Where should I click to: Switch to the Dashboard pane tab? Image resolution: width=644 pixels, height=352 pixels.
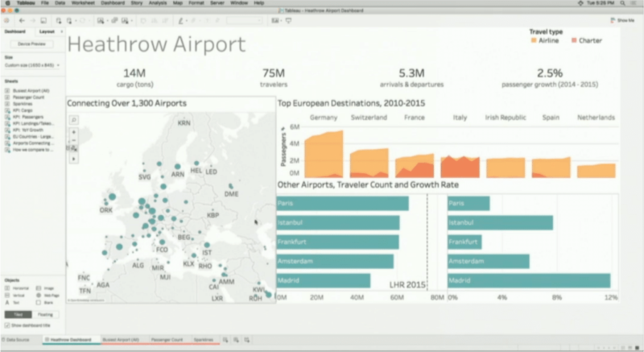(x=14, y=31)
